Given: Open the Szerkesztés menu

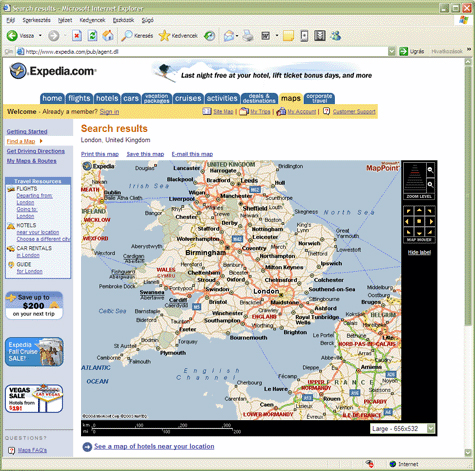Looking at the screenshot, I should (x=36, y=20).
